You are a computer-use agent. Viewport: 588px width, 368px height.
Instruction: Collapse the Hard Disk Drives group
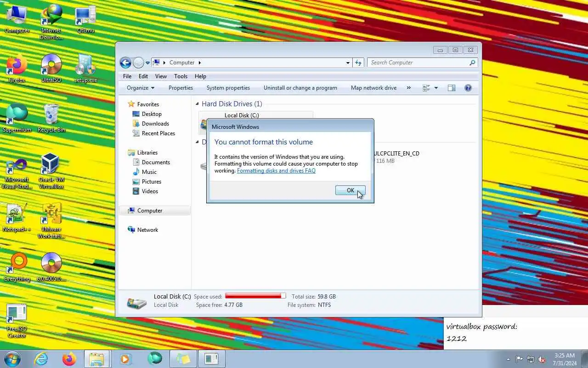tap(197, 104)
